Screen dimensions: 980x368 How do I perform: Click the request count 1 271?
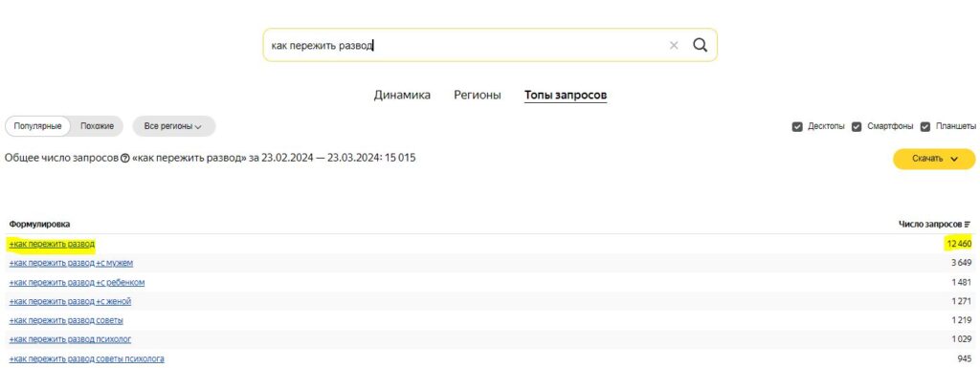(x=961, y=302)
